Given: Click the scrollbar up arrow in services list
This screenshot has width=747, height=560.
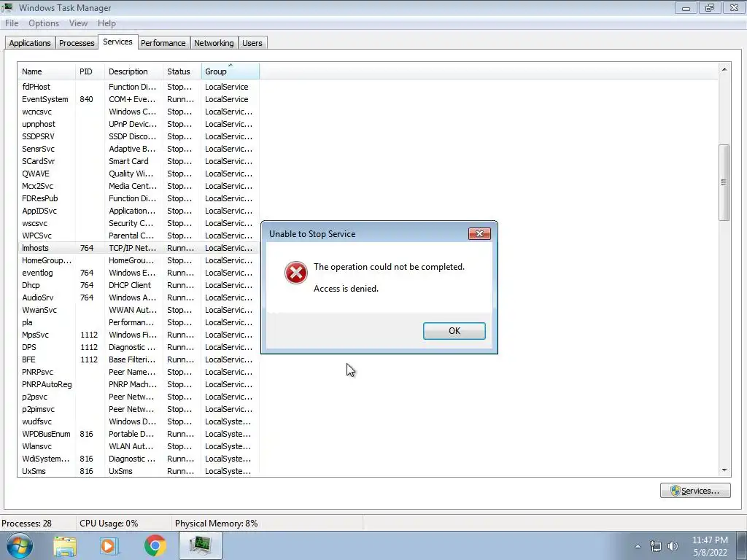Looking at the screenshot, I should pyautogui.click(x=724, y=69).
